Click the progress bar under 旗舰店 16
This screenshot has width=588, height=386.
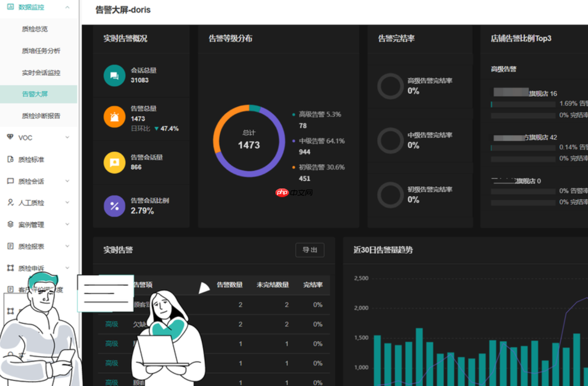pyautogui.click(x=525, y=105)
